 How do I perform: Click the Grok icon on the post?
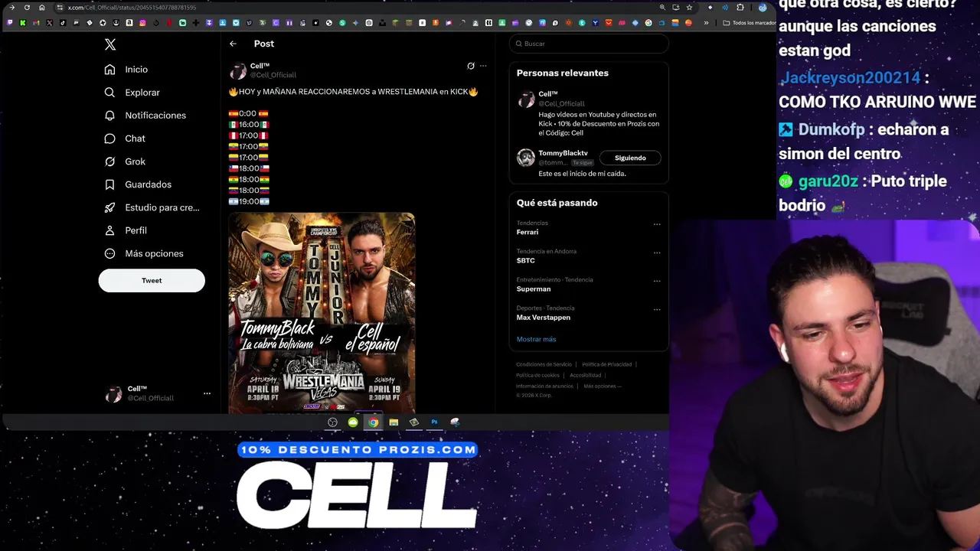click(x=471, y=66)
